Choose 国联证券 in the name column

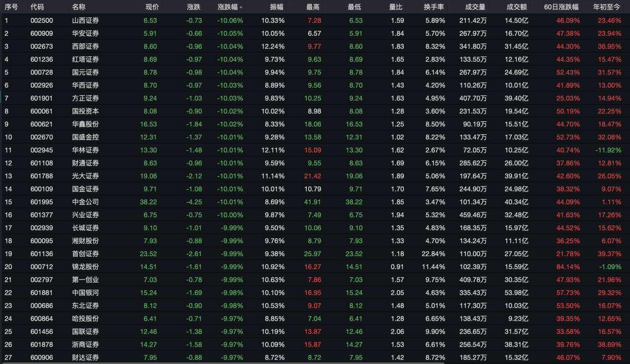[86, 331]
